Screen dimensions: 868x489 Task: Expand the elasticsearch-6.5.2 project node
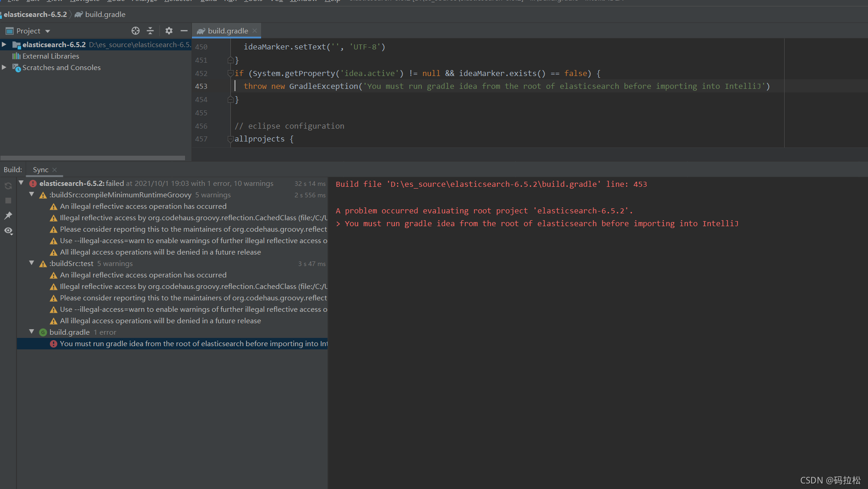click(x=4, y=44)
